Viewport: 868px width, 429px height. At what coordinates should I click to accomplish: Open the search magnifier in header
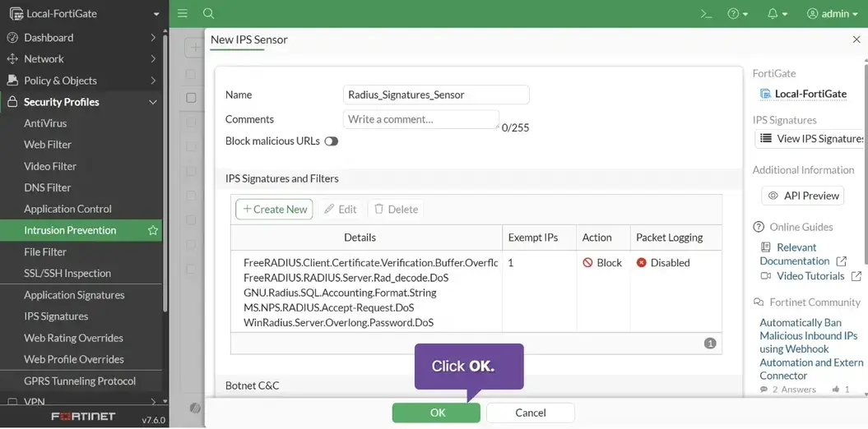click(208, 14)
